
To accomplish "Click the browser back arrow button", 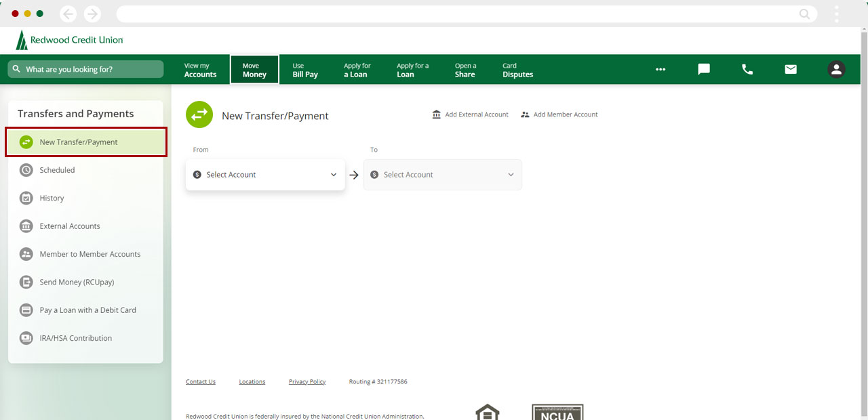I will click(68, 14).
